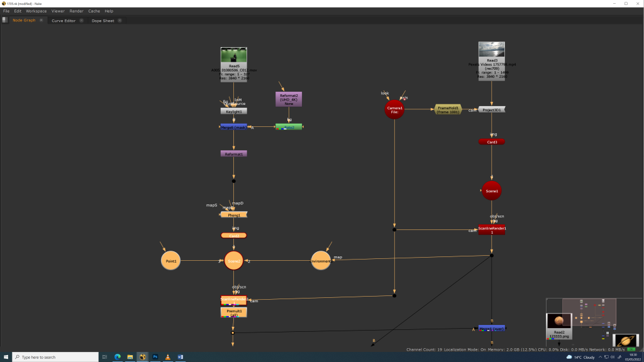
Task: Open Photoshop from taskbar
Action: (x=155, y=357)
